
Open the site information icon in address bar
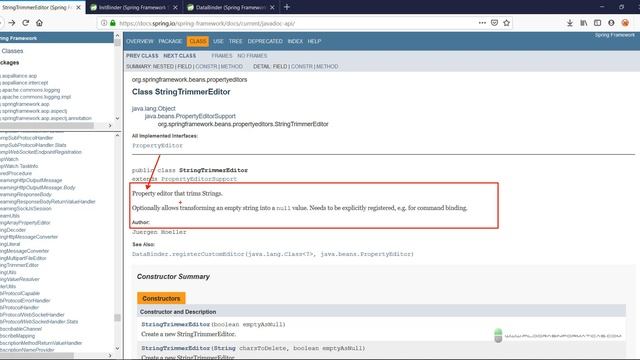[x=104, y=23]
